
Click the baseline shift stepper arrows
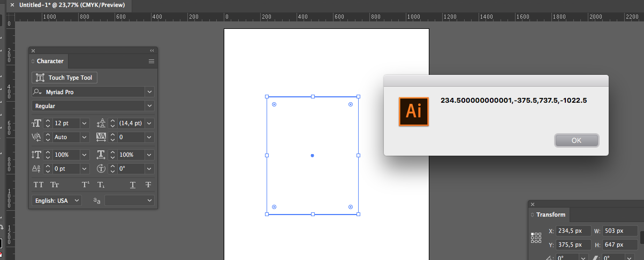48,169
